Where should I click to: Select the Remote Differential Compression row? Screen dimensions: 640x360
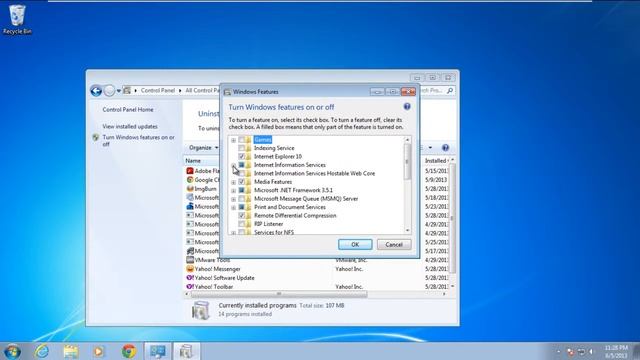point(295,216)
